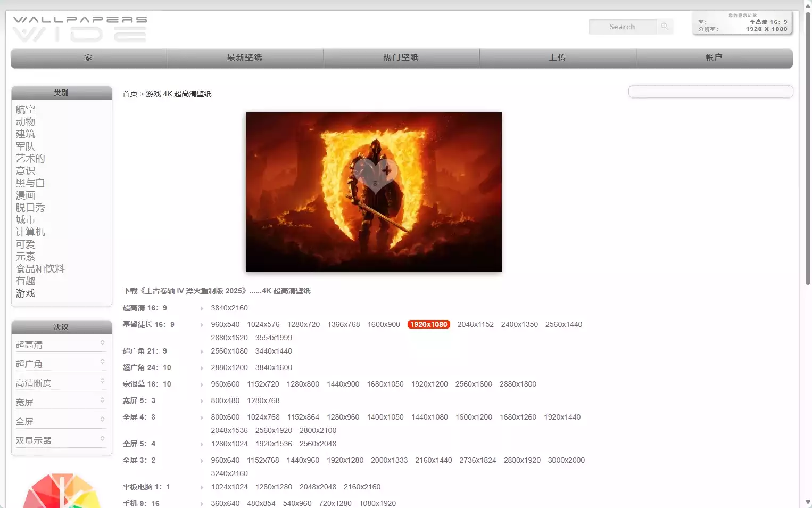Open the 艺术的 category
The height and width of the screenshot is (508, 812).
tap(30, 158)
